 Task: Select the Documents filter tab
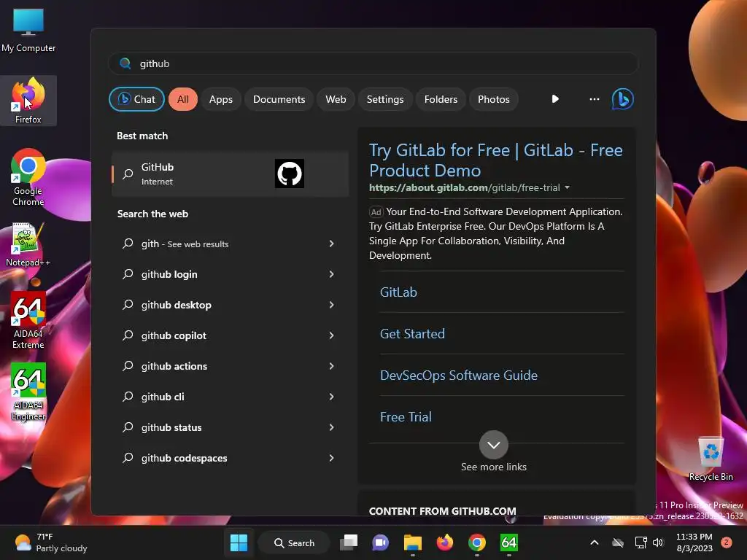[279, 99]
